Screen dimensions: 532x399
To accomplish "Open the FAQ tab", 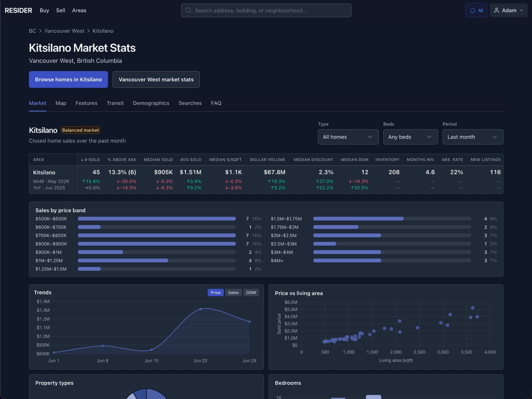I will tap(216, 103).
